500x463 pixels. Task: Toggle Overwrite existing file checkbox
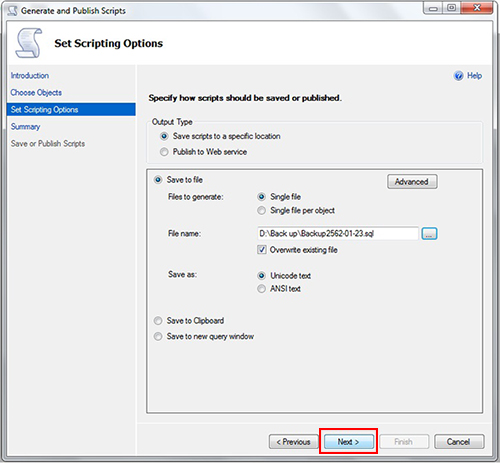coord(262,250)
